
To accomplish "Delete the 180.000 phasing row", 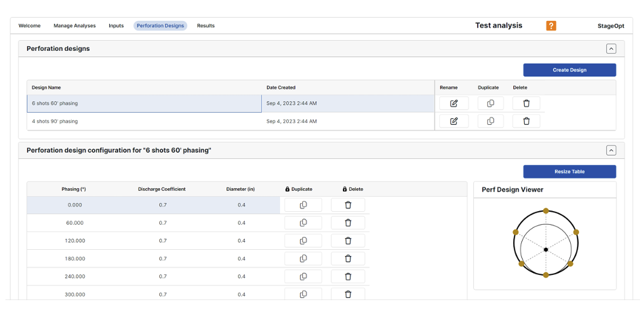I will (348, 258).
